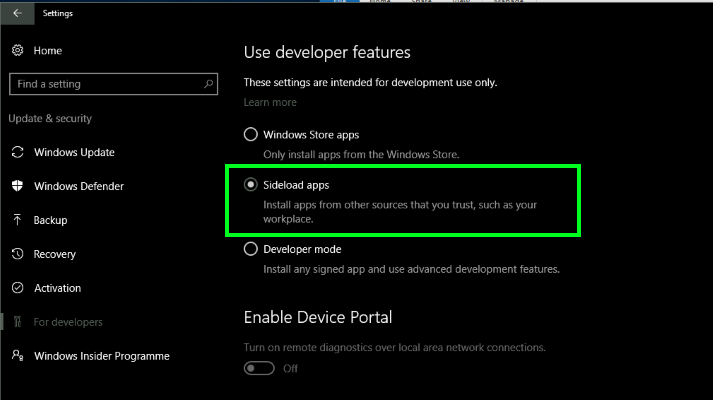Select Windows Store apps radio button
The height and width of the screenshot is (400, 713).
click(x=251, y=135)
